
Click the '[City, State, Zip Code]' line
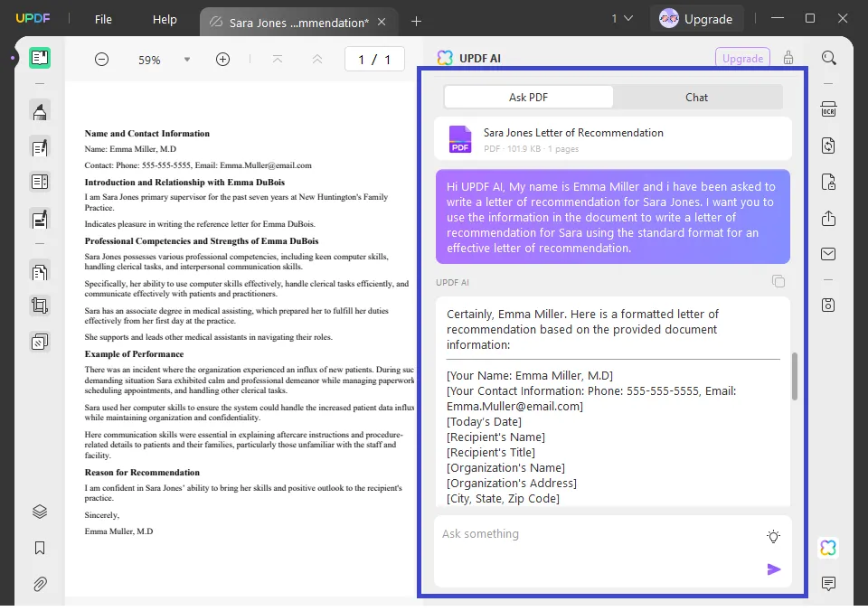tap(504, 499)
